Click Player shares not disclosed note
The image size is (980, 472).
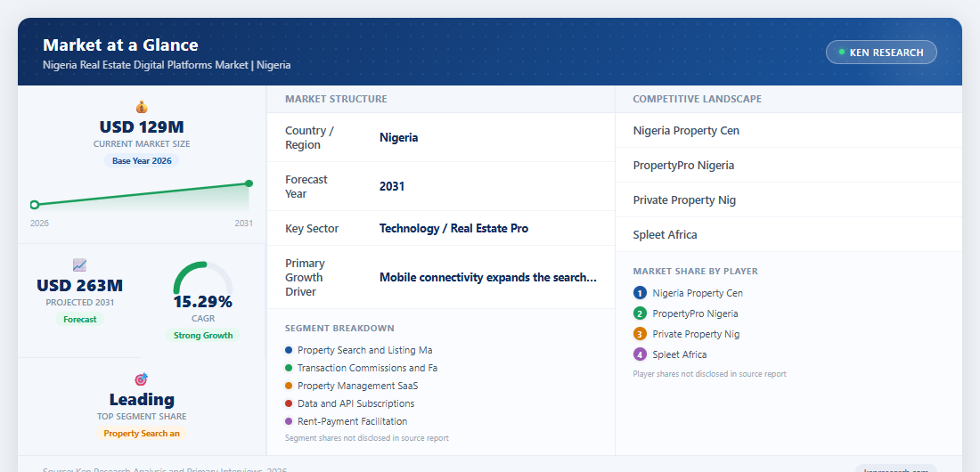[709, 374]
